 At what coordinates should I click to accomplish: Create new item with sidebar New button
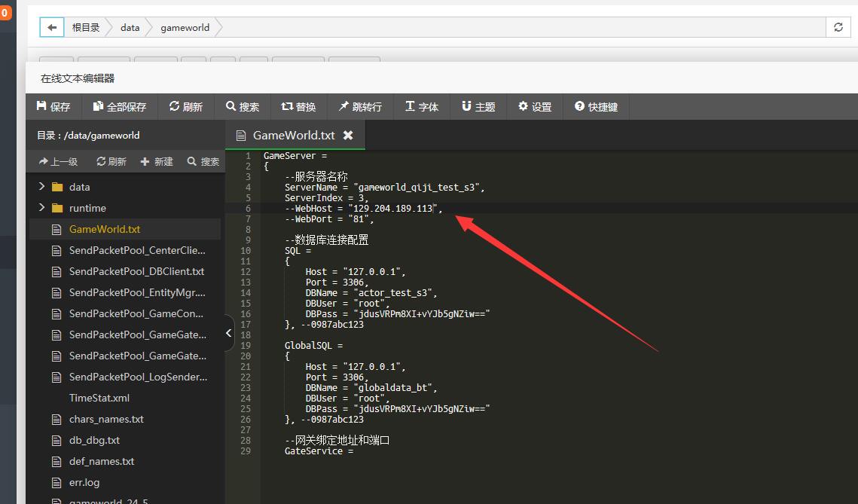click(x=157, y=161)
